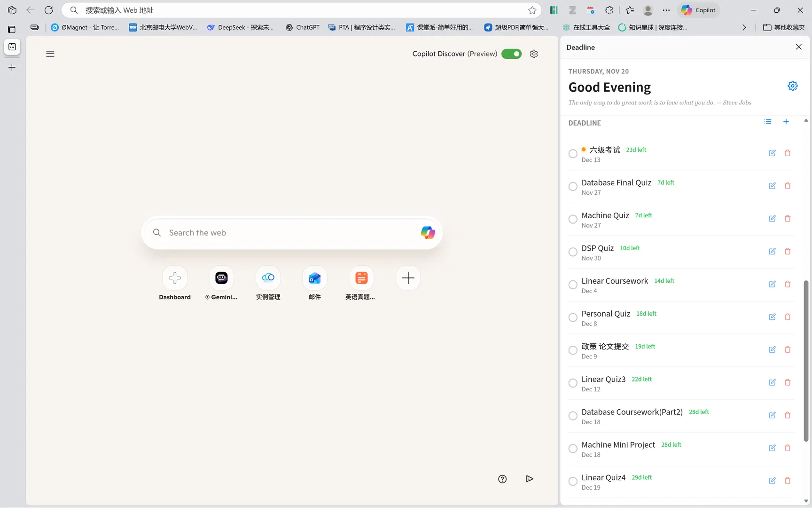Mark Database Coursework(Part2) as complete
The image size is (812, 508).
[x=573, y=416]
